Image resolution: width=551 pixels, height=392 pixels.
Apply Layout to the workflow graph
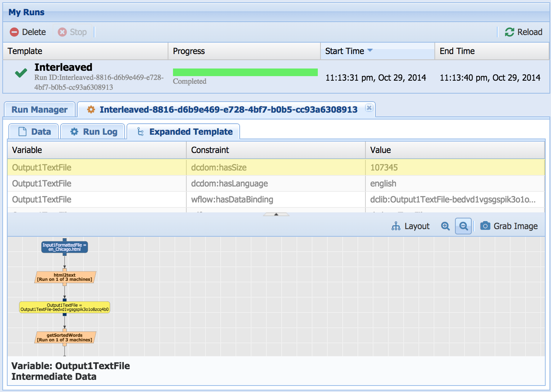point(410,226)
